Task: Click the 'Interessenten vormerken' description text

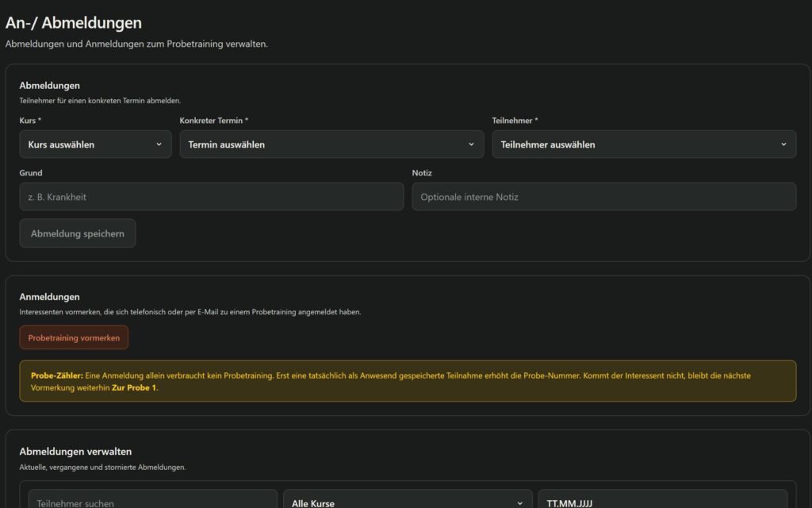Action: (x=190, y=312)
